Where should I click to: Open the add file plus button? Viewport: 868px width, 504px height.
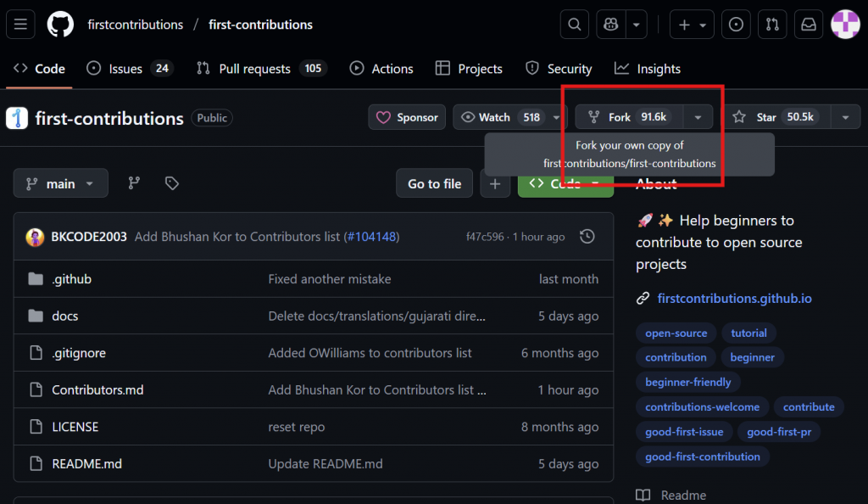point(495,183)
